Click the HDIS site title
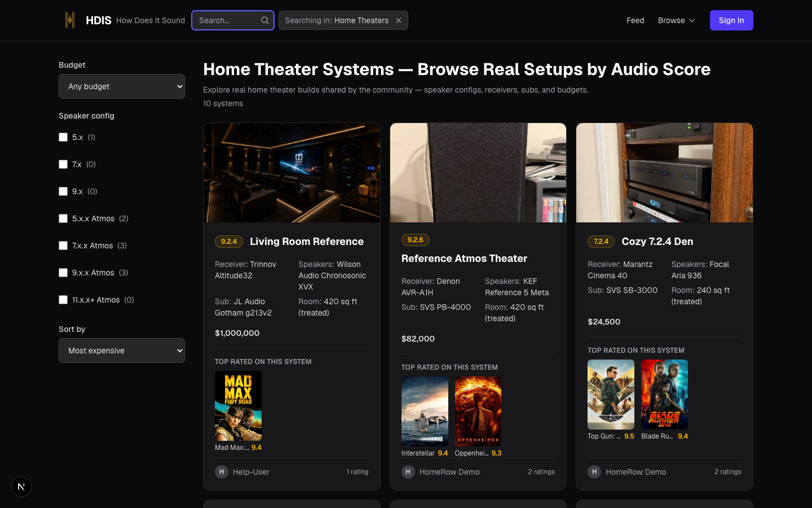812x508 pixels. pos(99,20)
